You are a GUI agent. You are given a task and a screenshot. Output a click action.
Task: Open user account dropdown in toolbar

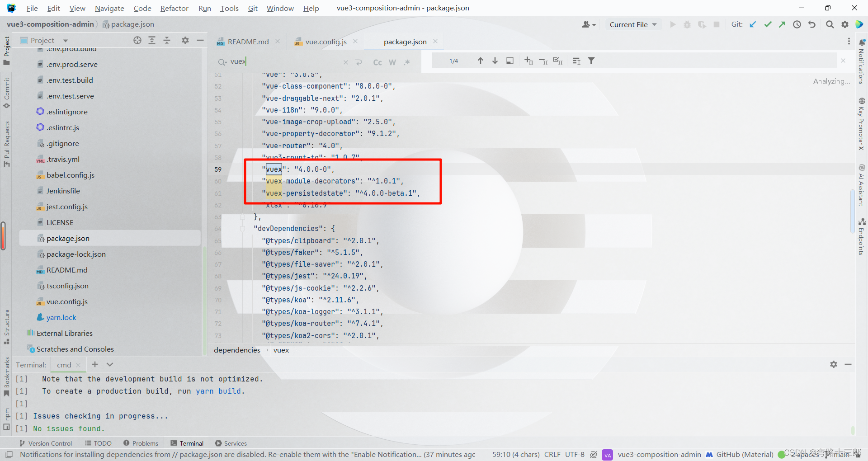[589, 24]
